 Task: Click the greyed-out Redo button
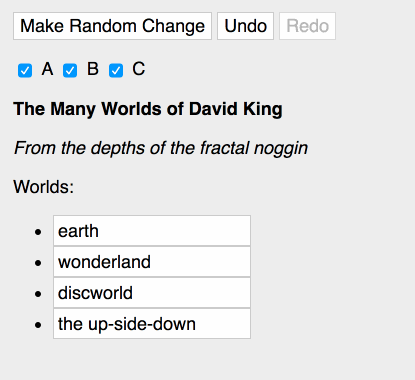click(307, 26)
